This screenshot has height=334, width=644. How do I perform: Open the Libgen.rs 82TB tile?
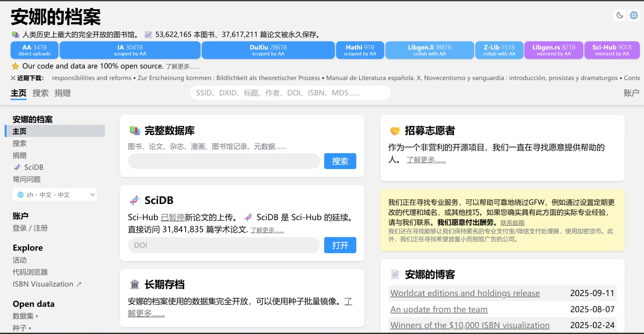coord(554,50)
